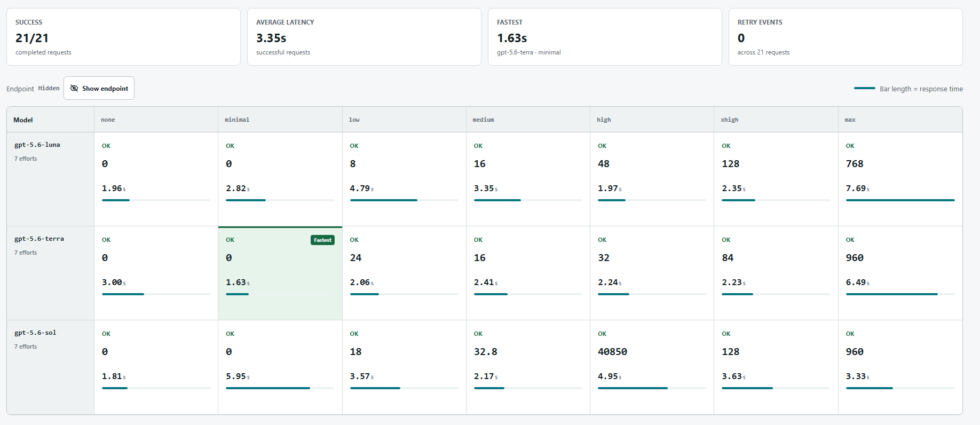Click the 3.35s average latency figure
Viewport: 980px width, 425px height.
coord(271,38)
